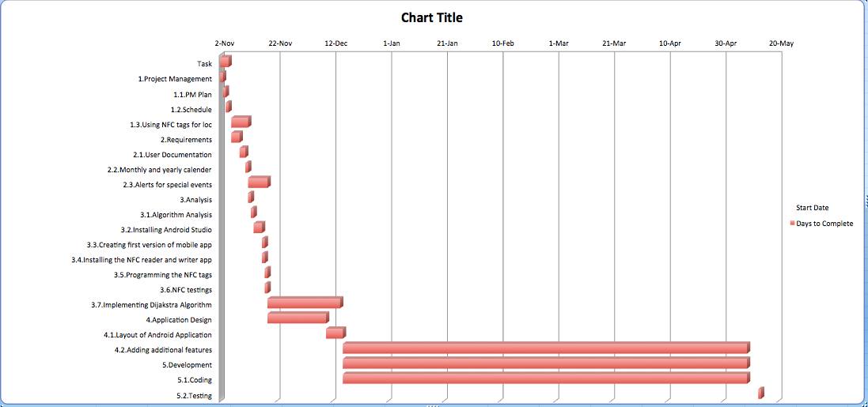The image size is (868, 407).
Task: Click the Chart Title text
Action: click(431, 17)
